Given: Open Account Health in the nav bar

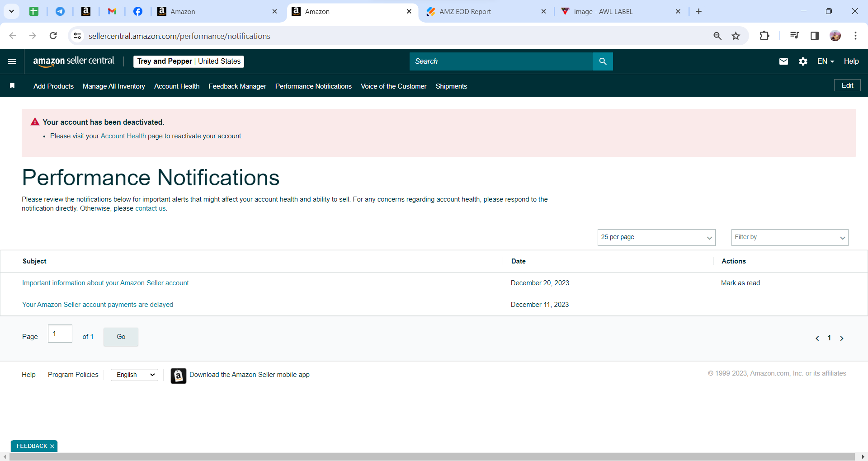Looking at the screenshot, I should click(x=177, y=86).
